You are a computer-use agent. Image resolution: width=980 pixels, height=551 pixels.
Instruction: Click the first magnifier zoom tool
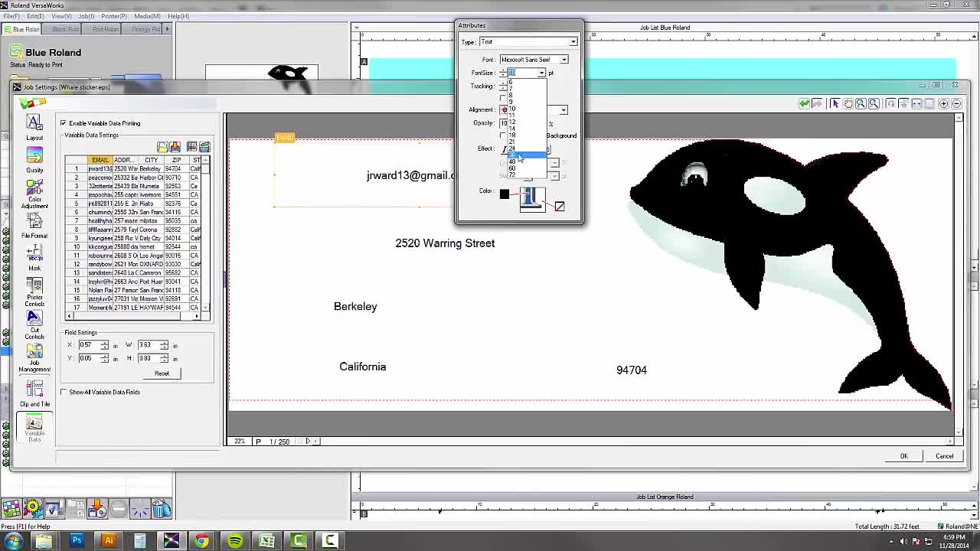pos(861,103)
